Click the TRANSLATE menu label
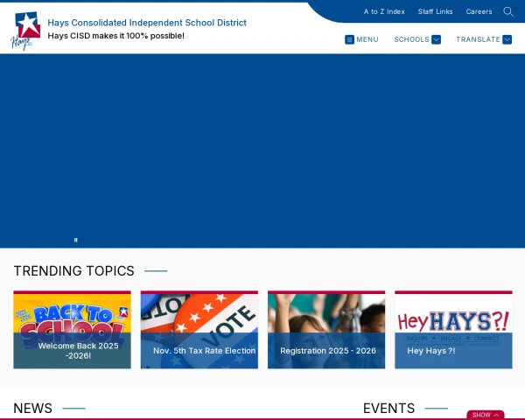Image resolution: width=525 pixels, height=420 pixels. pos(478,39)
